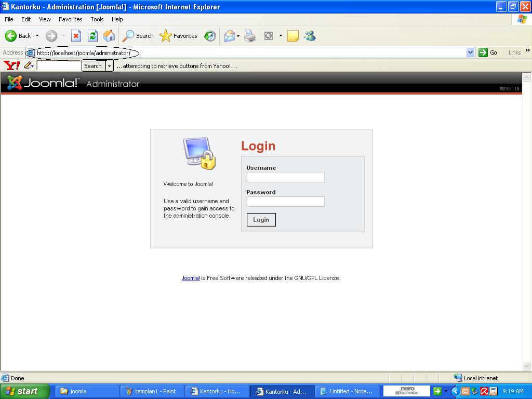Click the orange XAMPP tray icon
This screenshot has height=399, width=532.
tap(465, 391)
